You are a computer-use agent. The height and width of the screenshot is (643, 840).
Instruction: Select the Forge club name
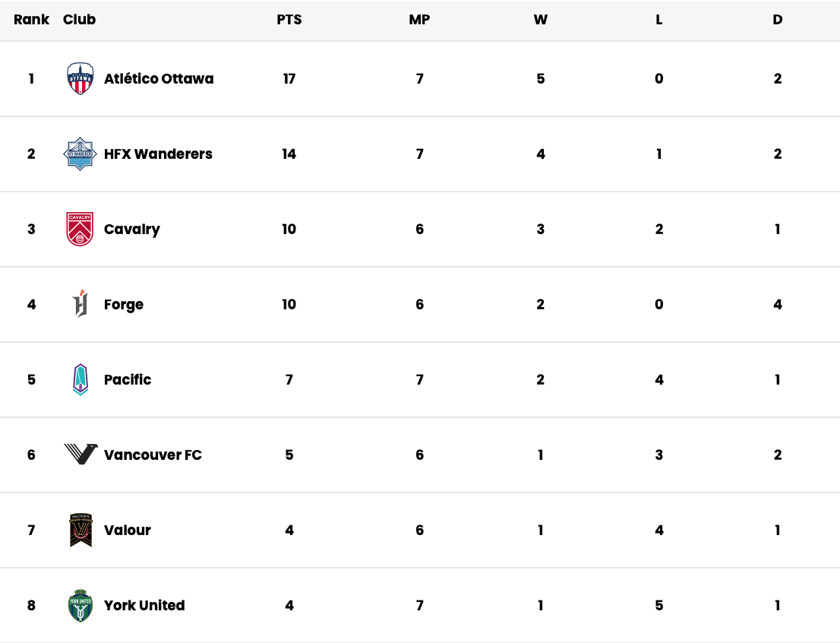pyautogui.click(x=124, y=305)
